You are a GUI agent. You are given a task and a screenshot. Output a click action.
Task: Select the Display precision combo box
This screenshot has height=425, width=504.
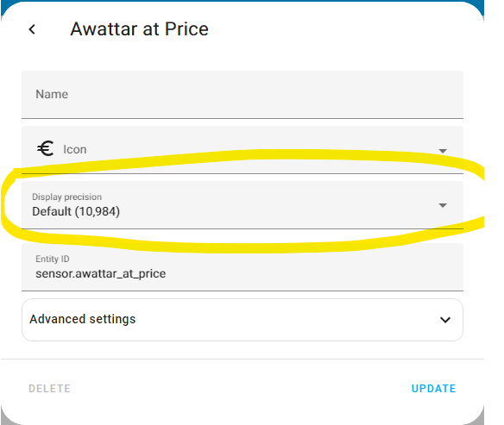tap(243, 205)
